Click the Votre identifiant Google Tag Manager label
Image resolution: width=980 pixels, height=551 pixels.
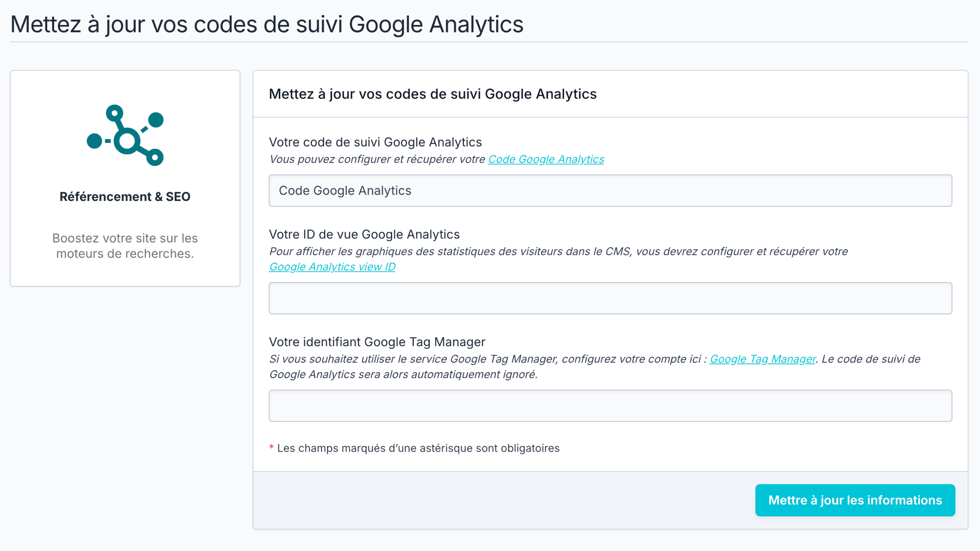pos(377,342)
